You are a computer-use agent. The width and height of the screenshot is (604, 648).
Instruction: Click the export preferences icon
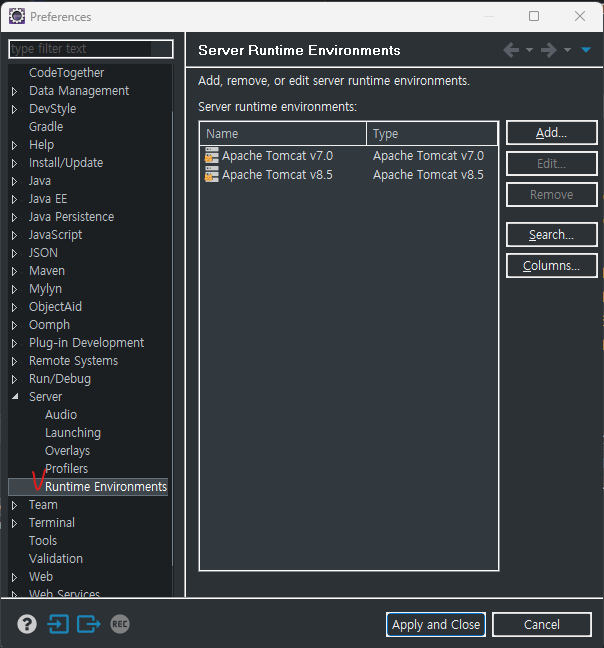[88, 624]
